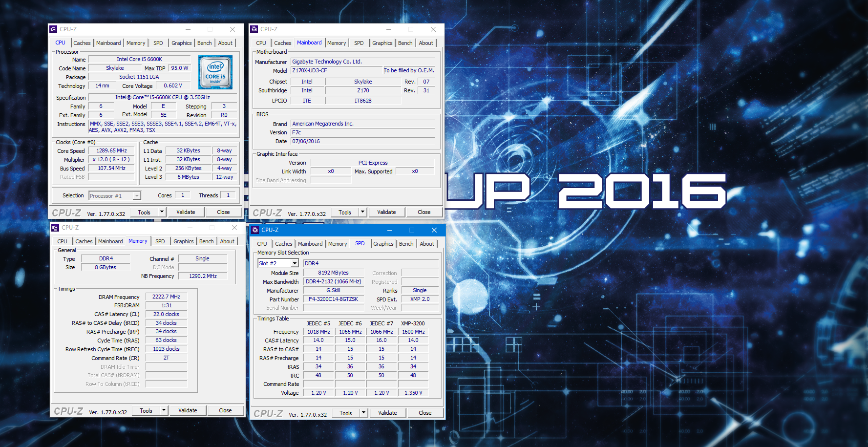Click the Bus Speed value 107.54 MHz
This screenshot has height=447, width=868.
(111, 169)
